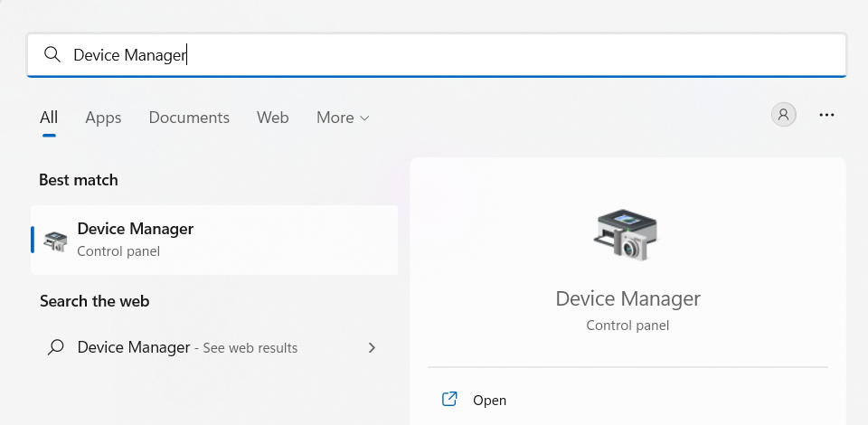Open Device Manager Best match result title
This screenshot has height=425, width=868.
click(136, 229)
